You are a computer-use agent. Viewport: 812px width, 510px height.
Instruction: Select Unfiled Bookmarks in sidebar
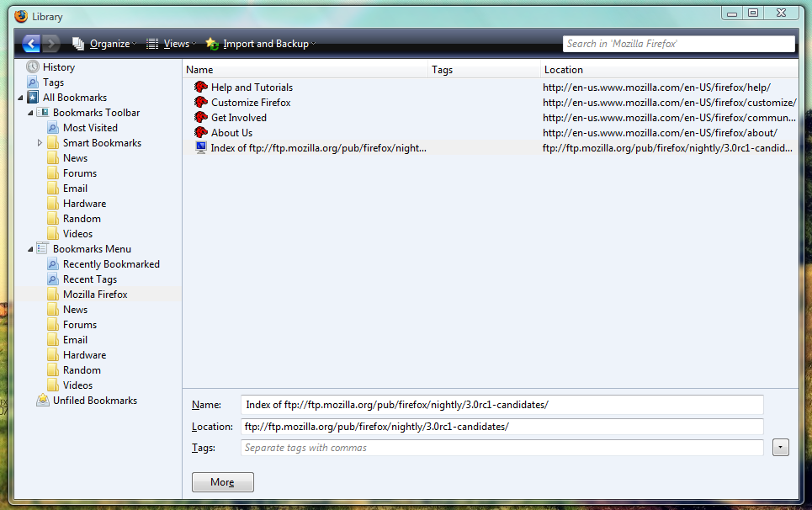[95, 401]
